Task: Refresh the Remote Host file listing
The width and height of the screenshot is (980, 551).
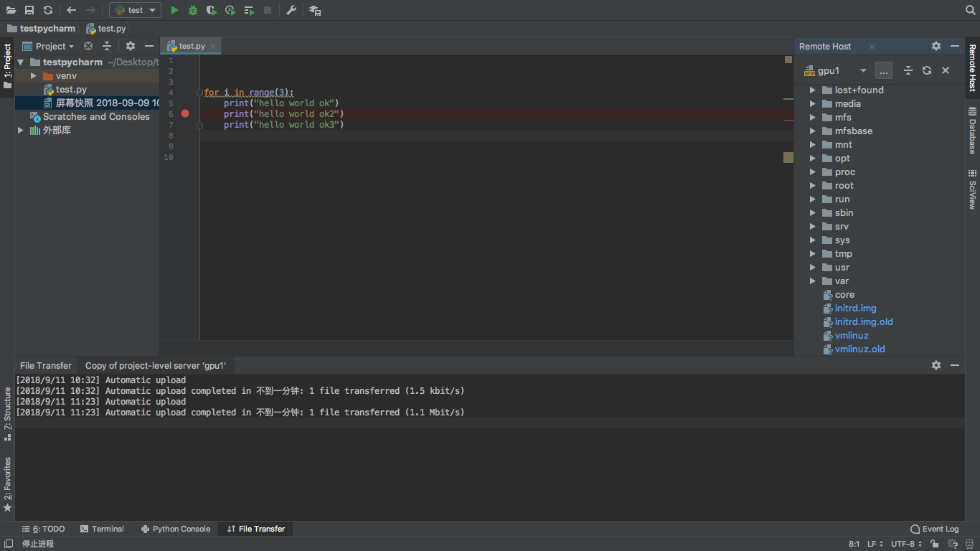Action: [x=927, y=70]
